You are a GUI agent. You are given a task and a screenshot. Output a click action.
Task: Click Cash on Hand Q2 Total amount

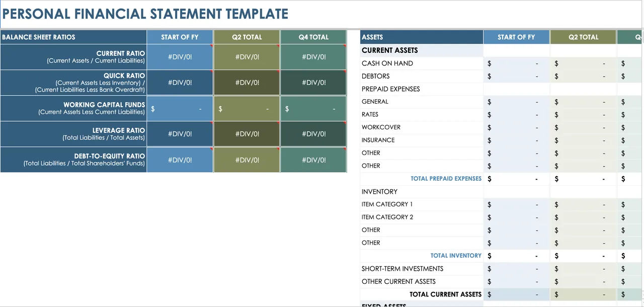[x=584, y=63]
